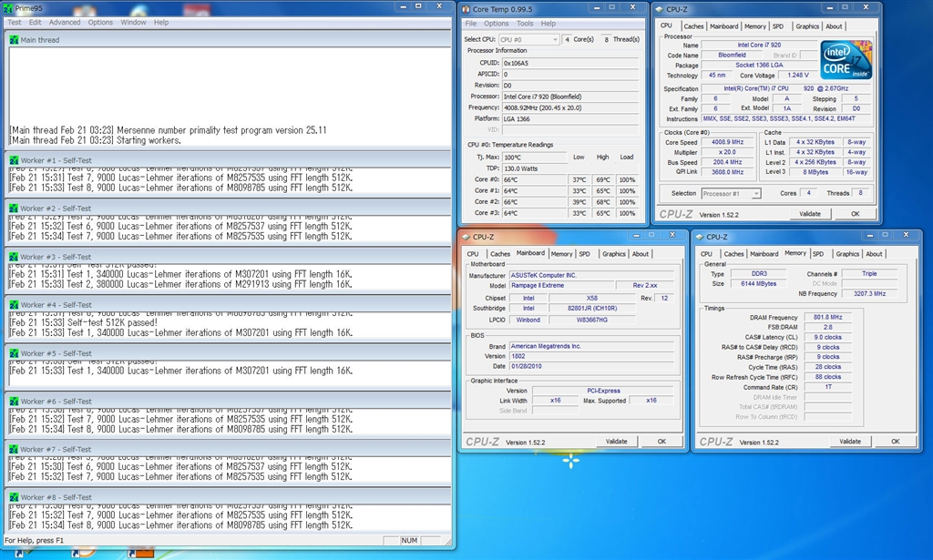Click the Worker #1 Self-Test icon
Image resolution: width=933 pixels, height=560 pixels.
point(14,160)
